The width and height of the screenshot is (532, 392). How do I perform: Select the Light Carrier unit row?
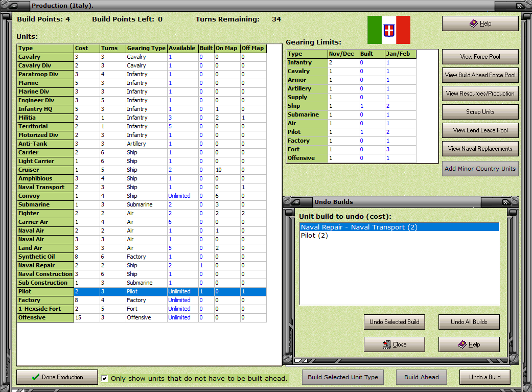point(142,161)
